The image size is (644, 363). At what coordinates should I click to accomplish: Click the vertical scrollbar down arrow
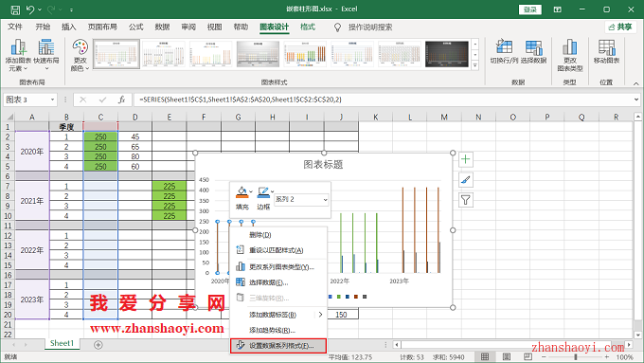pyautogui.click(x=637, y=335)
